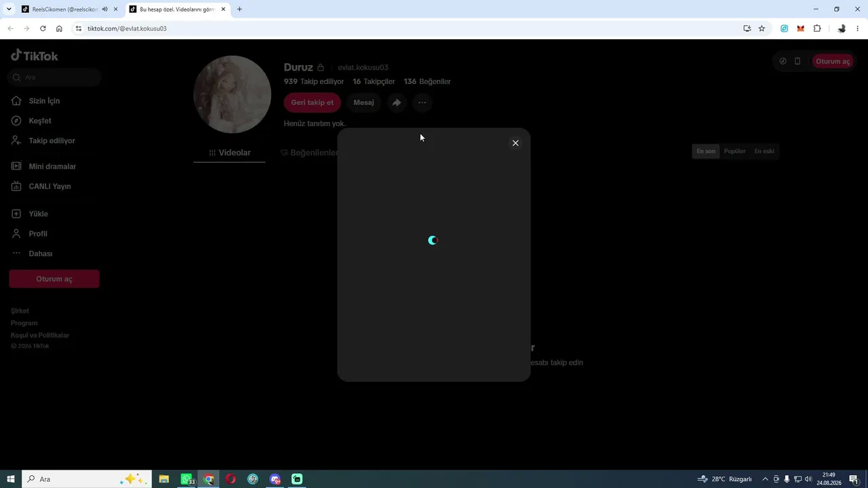The width and height of the screenshot is (868, 488).
Task: Click the Windows taskbar search box
Action: 85,479
